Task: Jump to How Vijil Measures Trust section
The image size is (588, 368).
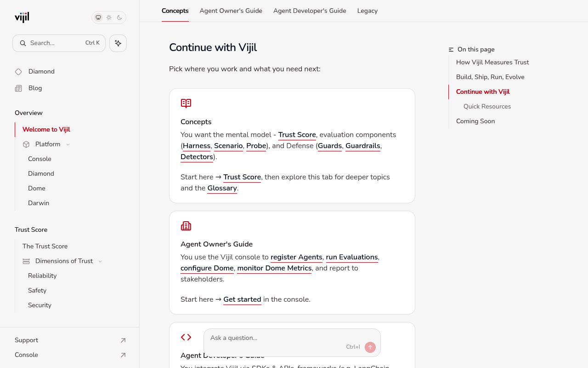Action: [492, 63]
